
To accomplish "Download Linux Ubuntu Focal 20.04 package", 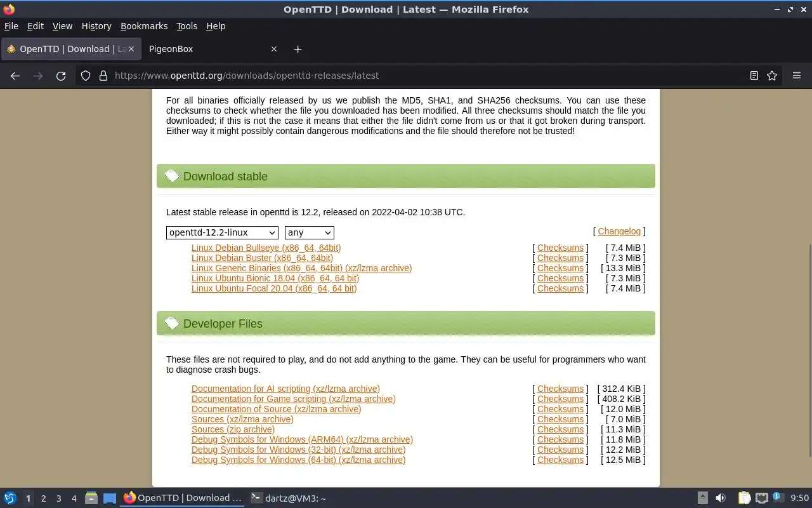I will pyautogui.click(x=274, y=288).
